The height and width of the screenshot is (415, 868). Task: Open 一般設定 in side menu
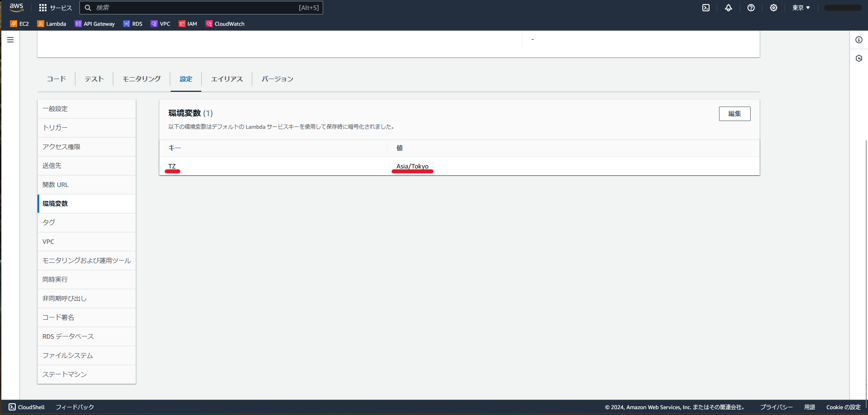click(87, 109)
